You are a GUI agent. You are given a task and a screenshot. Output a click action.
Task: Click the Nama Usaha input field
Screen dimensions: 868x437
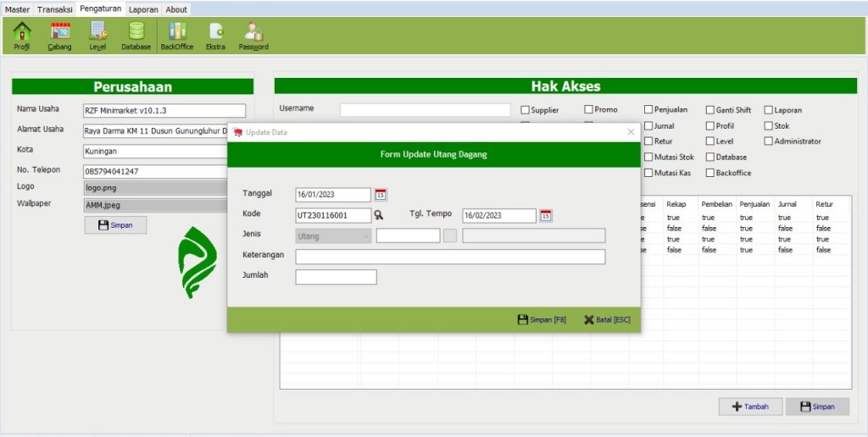point(164,111)
